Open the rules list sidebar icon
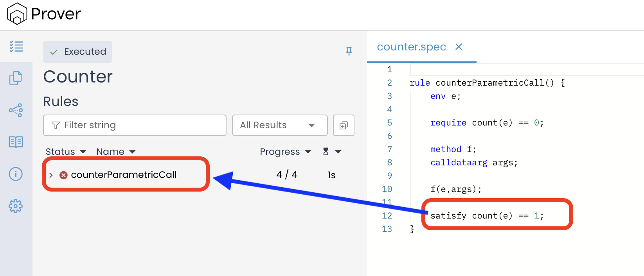644x276 pixels. click(x=16, y=47)
